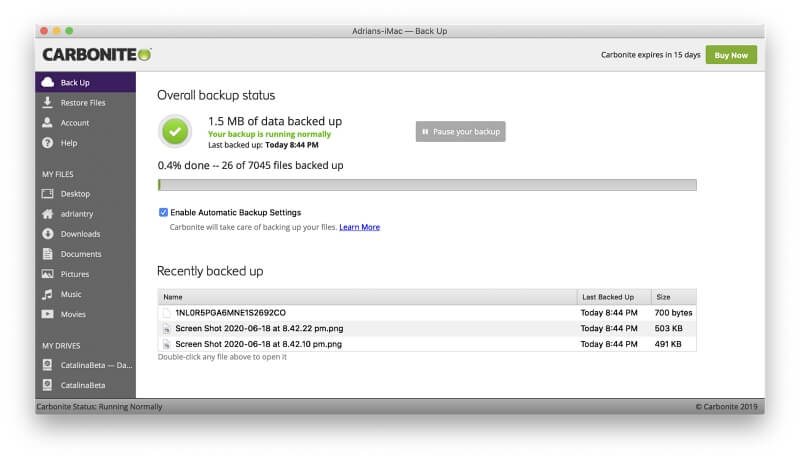Click the Help question mark icon
Image resolution: width=800 pixels, height=461 pixels.
(47, 143)
